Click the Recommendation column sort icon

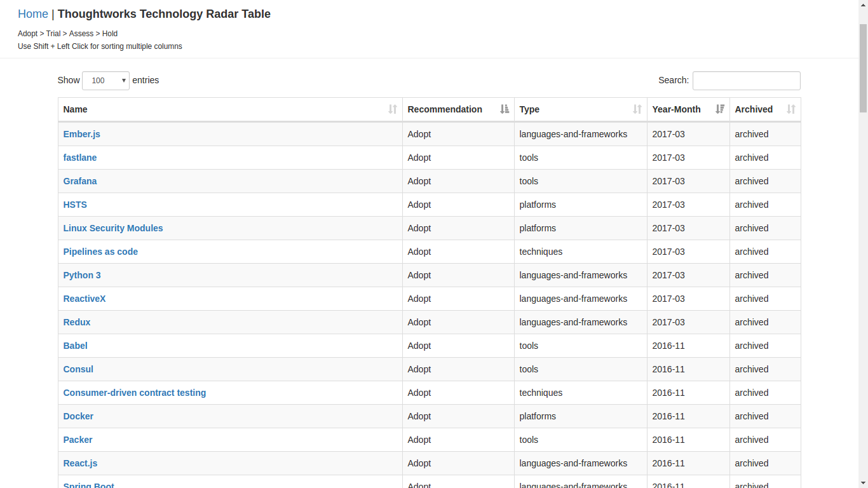click(x=505, y=109)
